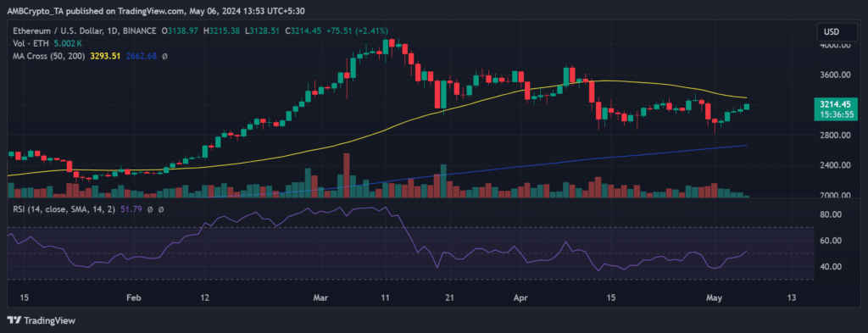Click the 2000.00 price axis label
The width and height of the screenshot is (868, 333).
(x=835, y=195)
